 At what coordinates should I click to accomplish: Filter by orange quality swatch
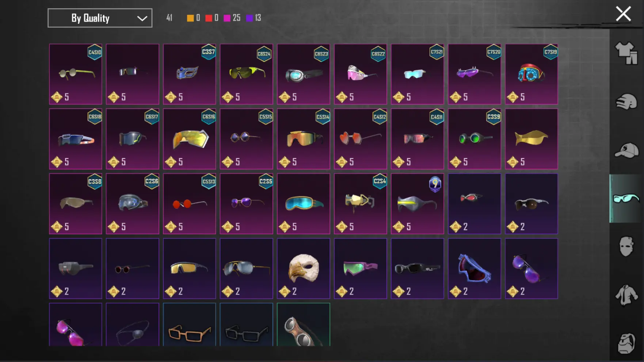(190, 18)
